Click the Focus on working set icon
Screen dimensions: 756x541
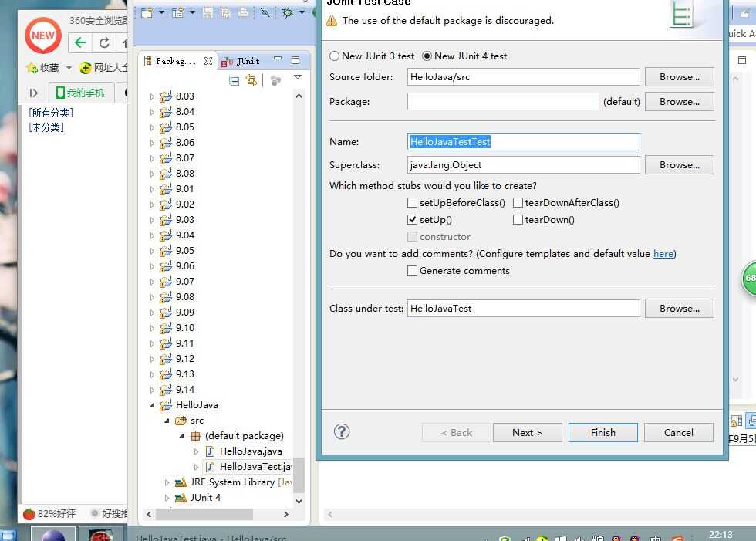point(276,80)
